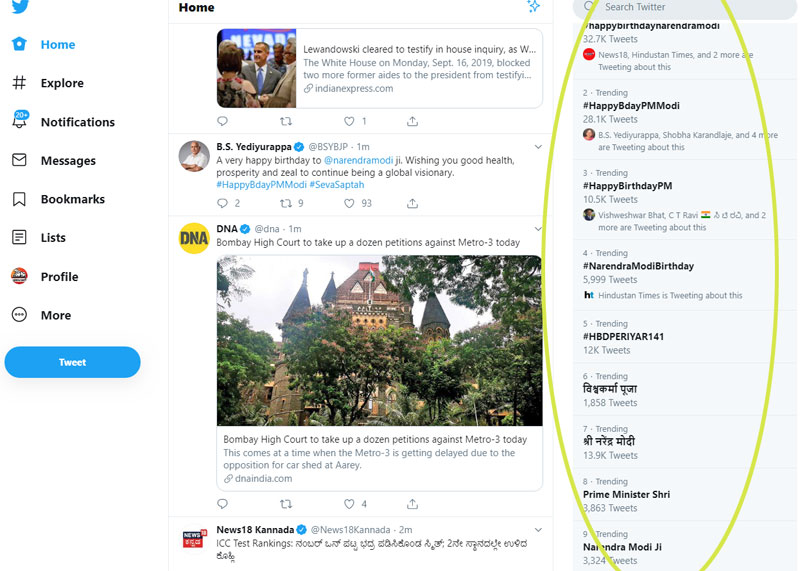This screenshot has width=800, height=571.
Task: Retweet the B.S. Yediyurappa tweet
Action: click(x=286, y=203)
